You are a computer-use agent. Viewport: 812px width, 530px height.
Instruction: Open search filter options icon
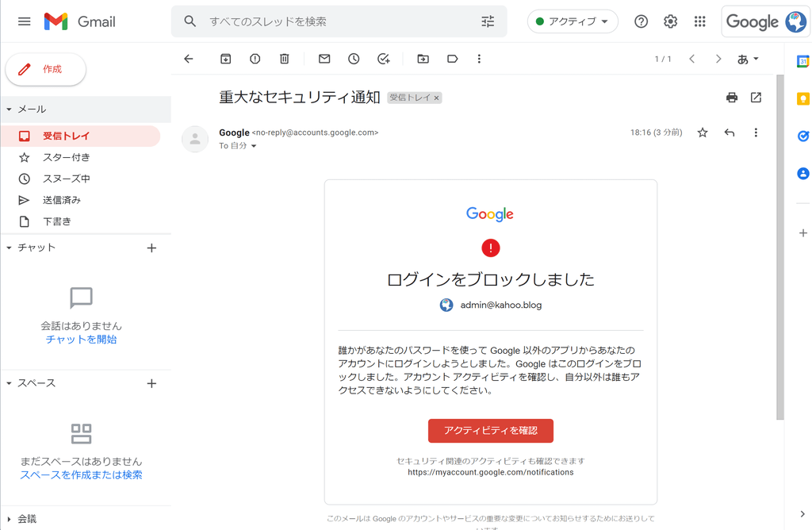pos(488,21)
